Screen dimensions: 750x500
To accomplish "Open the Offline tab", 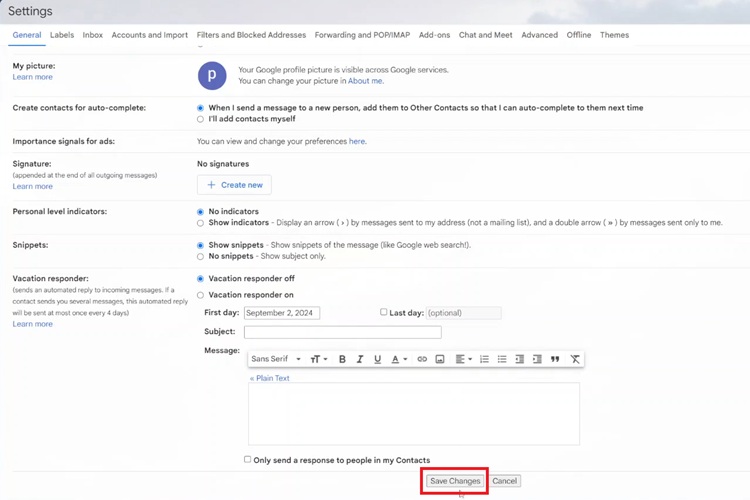I will (x=579, y=35).
